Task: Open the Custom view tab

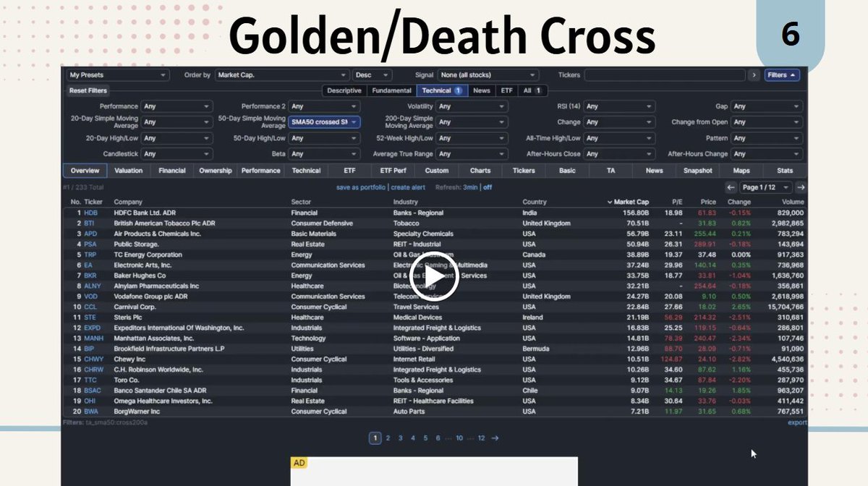Action: 437,171
